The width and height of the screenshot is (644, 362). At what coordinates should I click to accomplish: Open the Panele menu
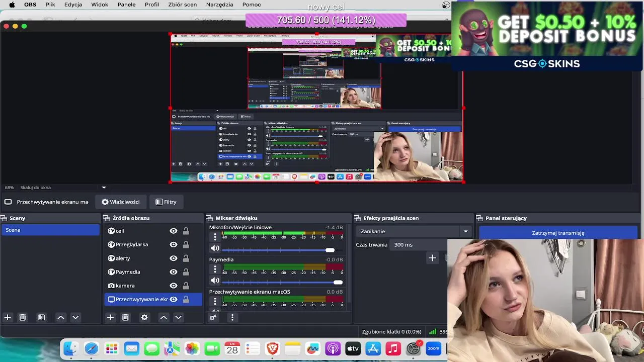pyautogui.click(x=126, y=5)
